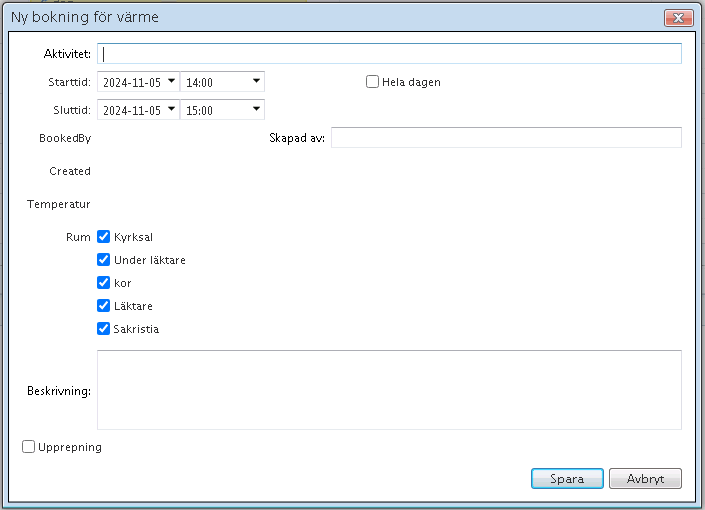This screenshot has width=705, height=510.
Task: Click the Skapad av input field
Action: (x=506, y=138)
